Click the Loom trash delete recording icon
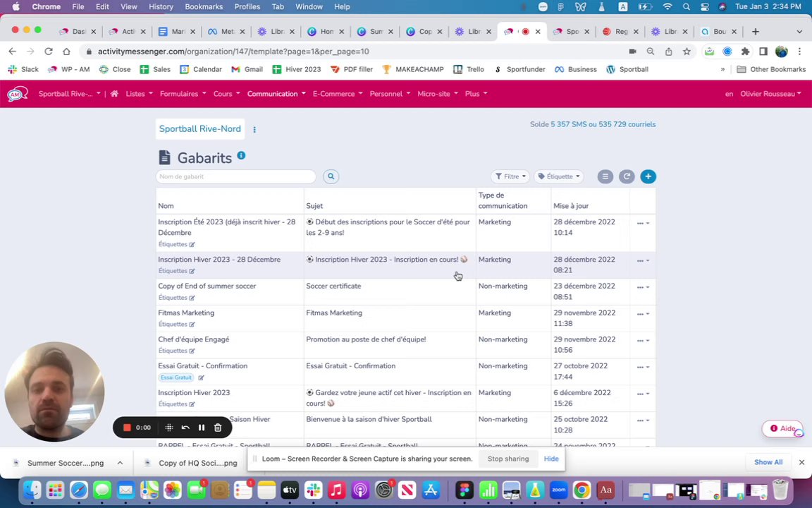Viewport: 812px width, 508px height. click(x=218, y=428)
